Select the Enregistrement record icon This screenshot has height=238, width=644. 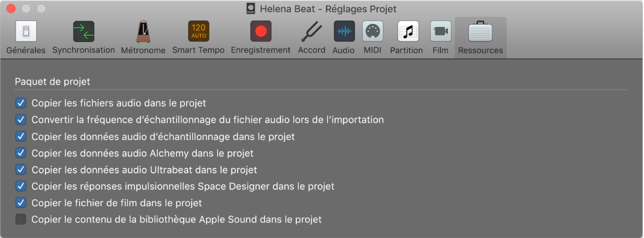pyautogui.click(x=261, y=32)
